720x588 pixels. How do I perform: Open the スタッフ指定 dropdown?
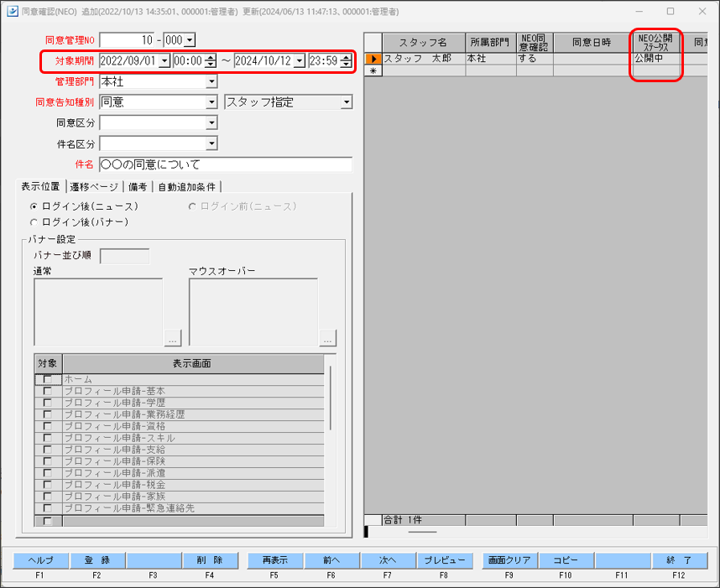[x=347, y=102]
